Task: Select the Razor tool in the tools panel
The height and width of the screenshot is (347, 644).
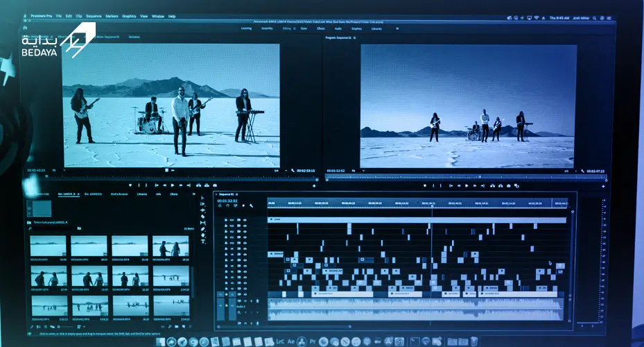Action: (x=202, y=217)
